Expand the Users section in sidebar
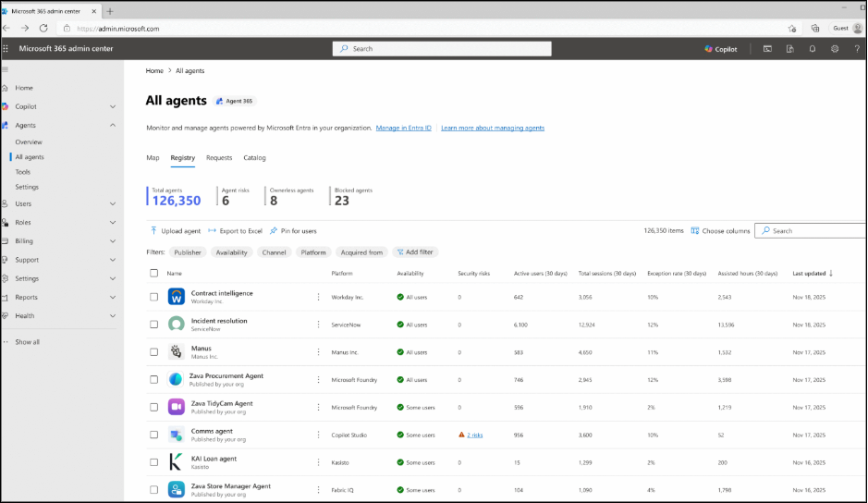The height and width of the screenshot is (503, 868). pos(113,203)
